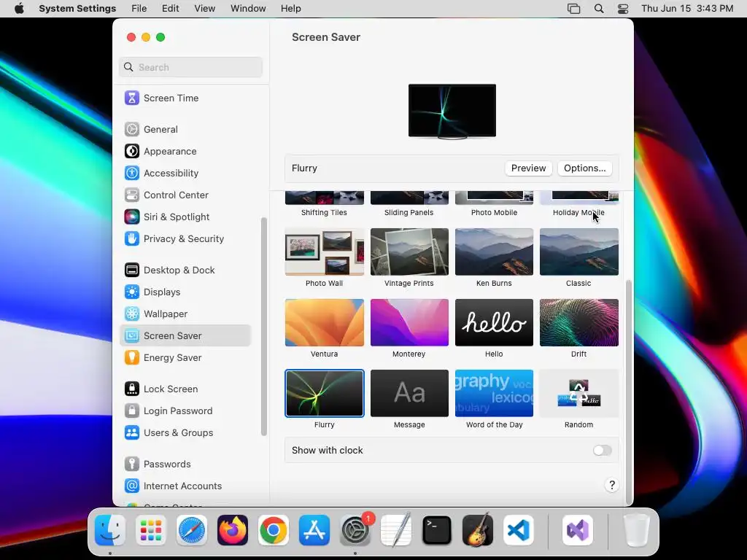Click Spotlight search icon in menu bar
The height and width of the screenshot is (560, 747).
599,9
